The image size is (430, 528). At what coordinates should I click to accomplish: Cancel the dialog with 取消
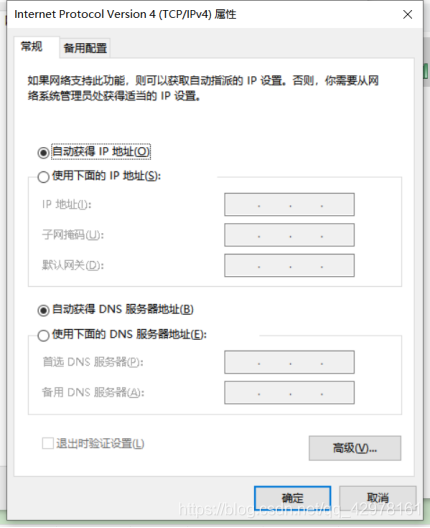click(x=377, y=498)
